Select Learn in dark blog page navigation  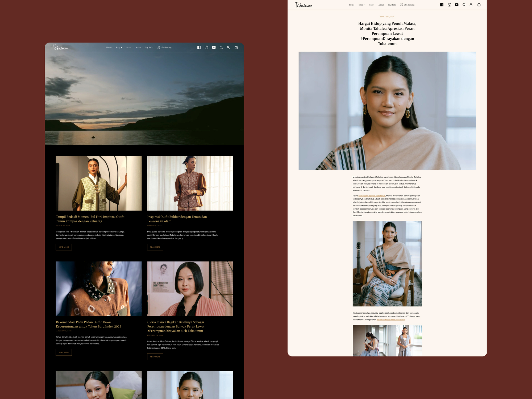[129, 47]
